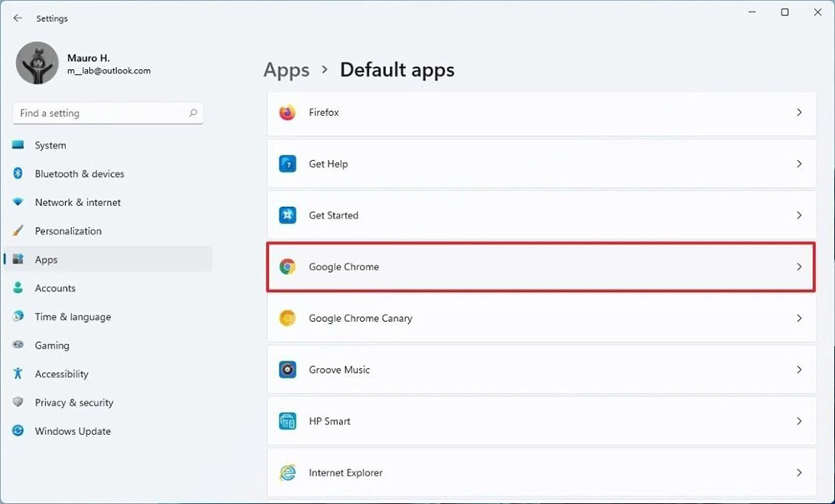Click the System monitor icon in sidebar
Viewport: 835px width, 504px height.
18,144
